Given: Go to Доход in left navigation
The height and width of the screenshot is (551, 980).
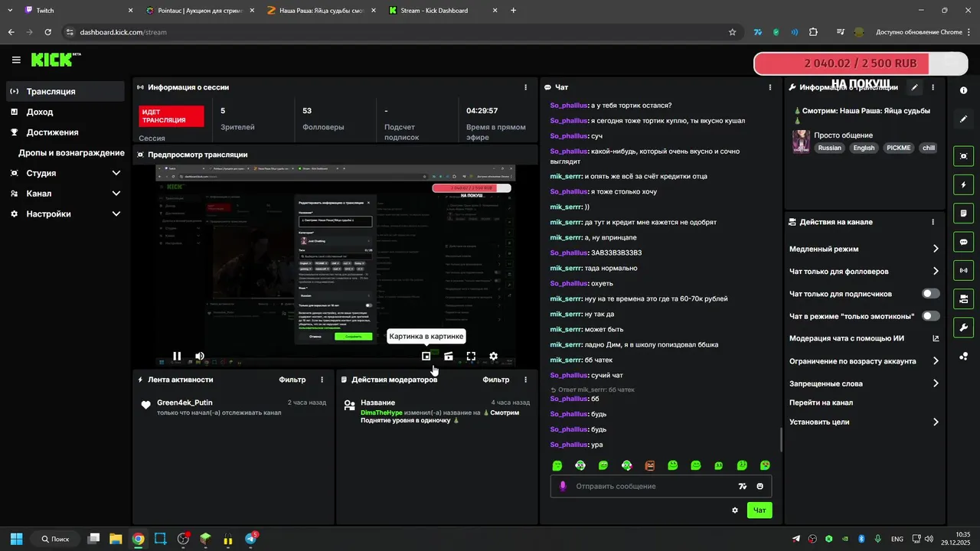Looking at the screenshot, I should [x=65, y=112].
